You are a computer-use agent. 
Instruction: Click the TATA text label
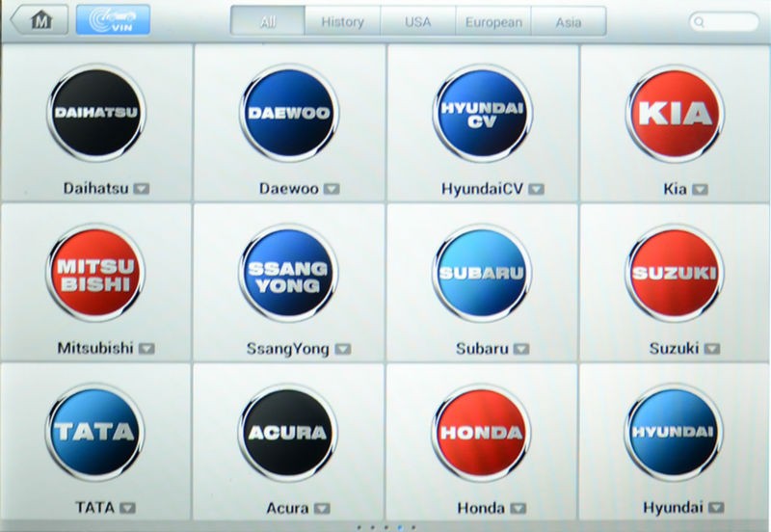click(x=94, y=507)
